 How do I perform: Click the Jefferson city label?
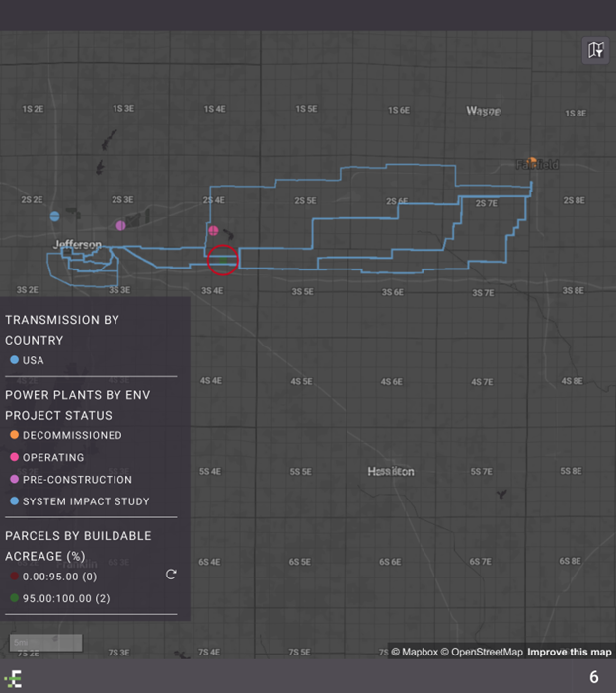[77, 244]
